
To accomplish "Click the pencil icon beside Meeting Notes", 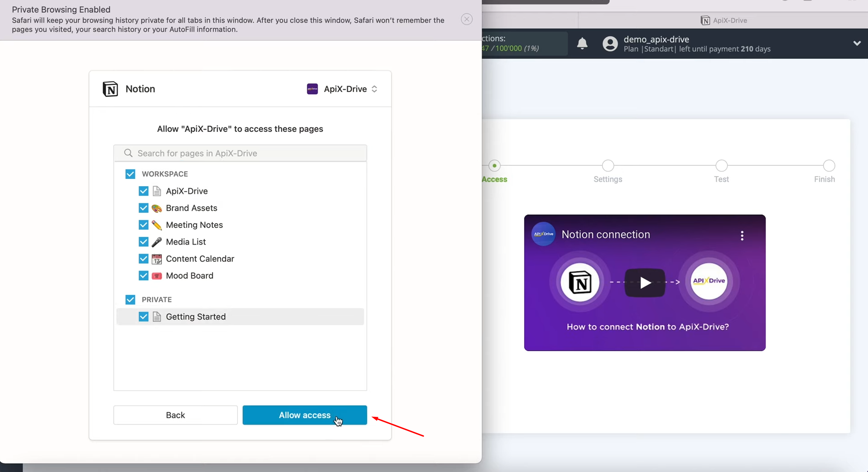I will [x=157, y=225].
